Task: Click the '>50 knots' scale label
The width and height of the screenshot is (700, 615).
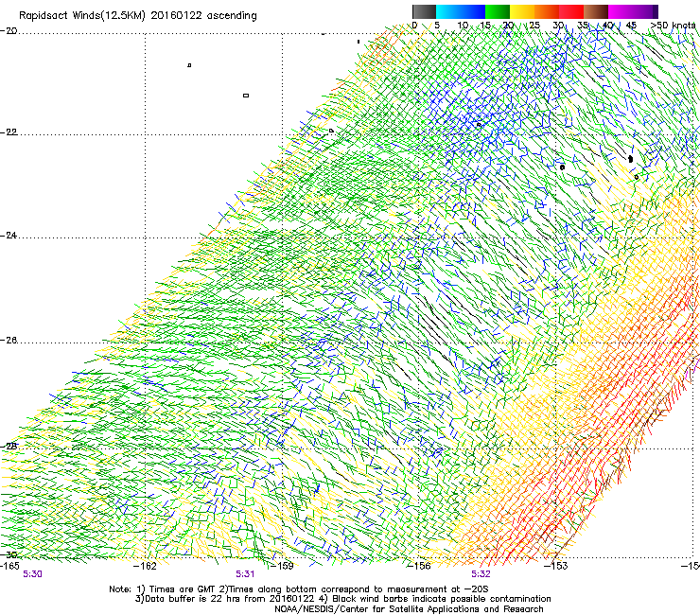Action: [673, 26]
